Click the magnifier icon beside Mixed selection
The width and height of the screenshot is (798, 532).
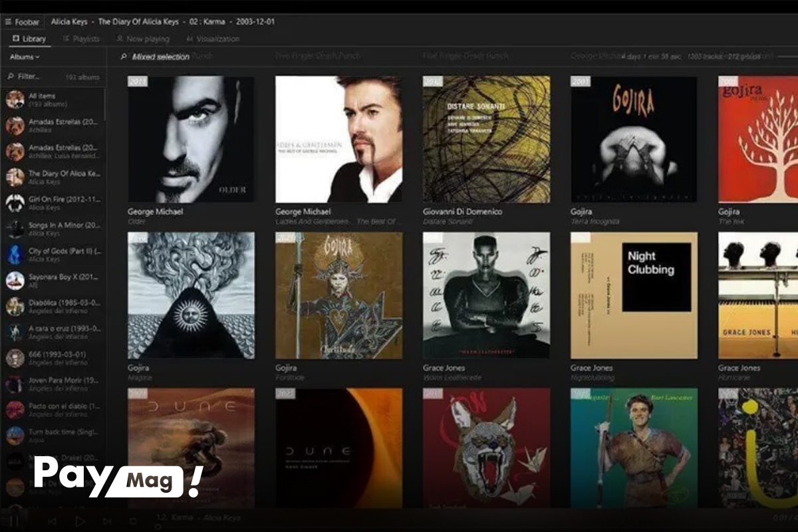pos(124,57)
